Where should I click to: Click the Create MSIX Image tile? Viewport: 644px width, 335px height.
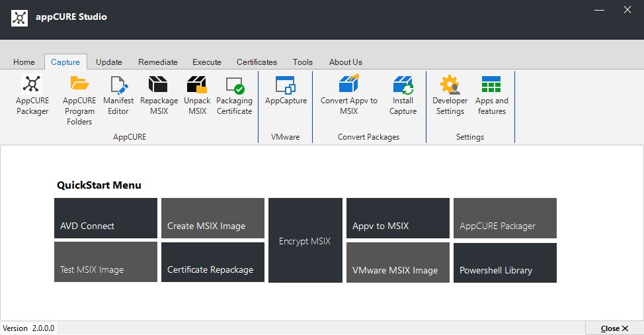[x=213, y=218]
